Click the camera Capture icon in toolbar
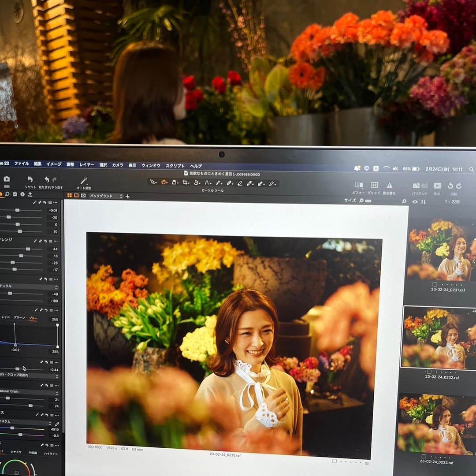This screenshot has height=476, width=476. pyautogui.click(x=7, y=179)
